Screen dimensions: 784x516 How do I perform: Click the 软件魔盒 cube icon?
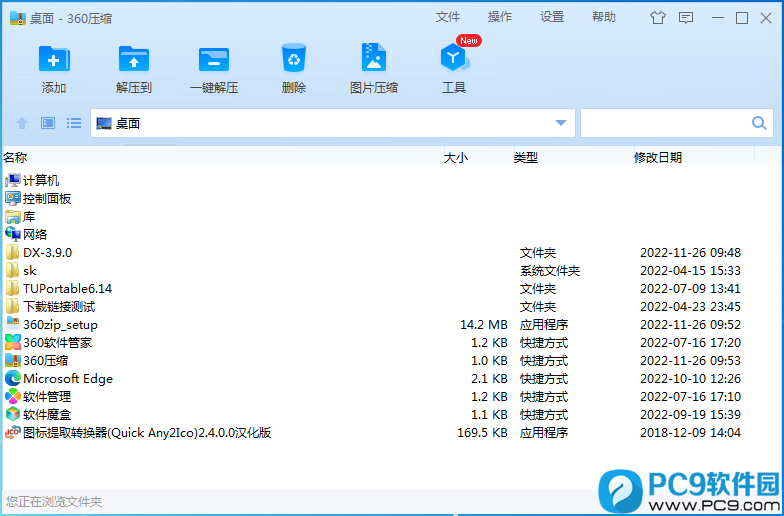(x=12, y=414)
